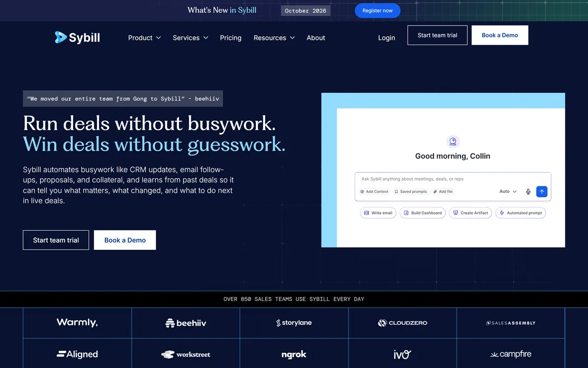Click the hero Start team trial button

(x=56, y=240)
